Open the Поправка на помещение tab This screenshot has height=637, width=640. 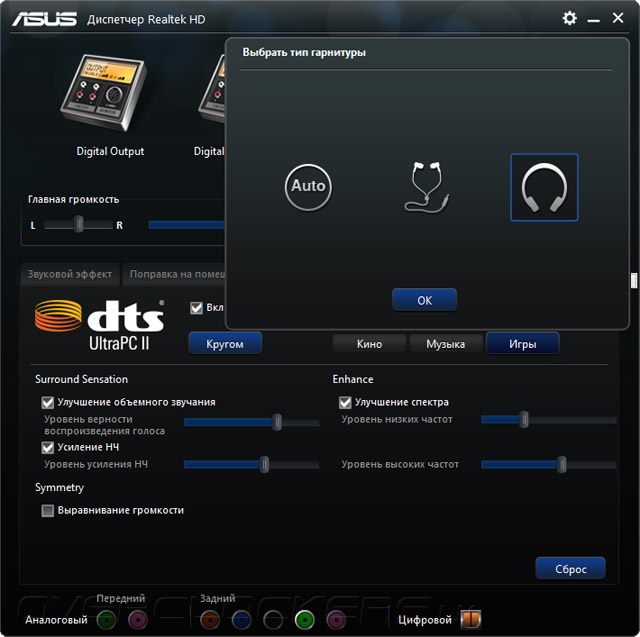coord(175,274)
